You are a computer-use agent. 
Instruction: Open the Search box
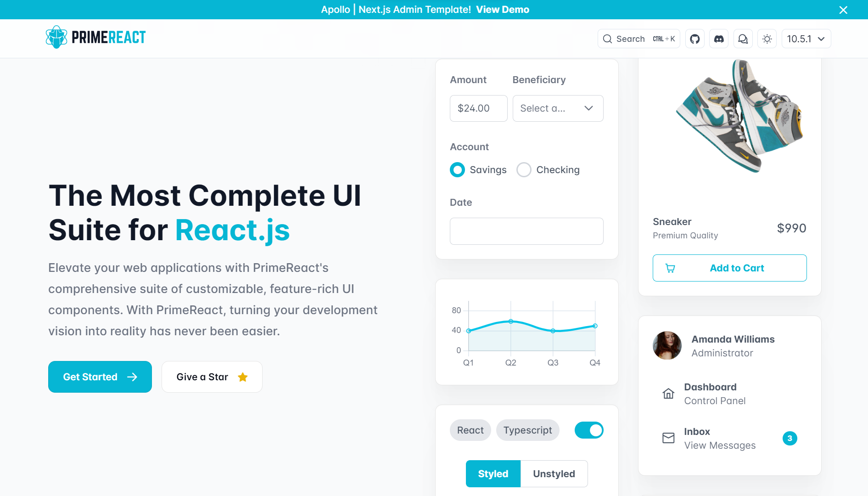(x=638, y=39)
